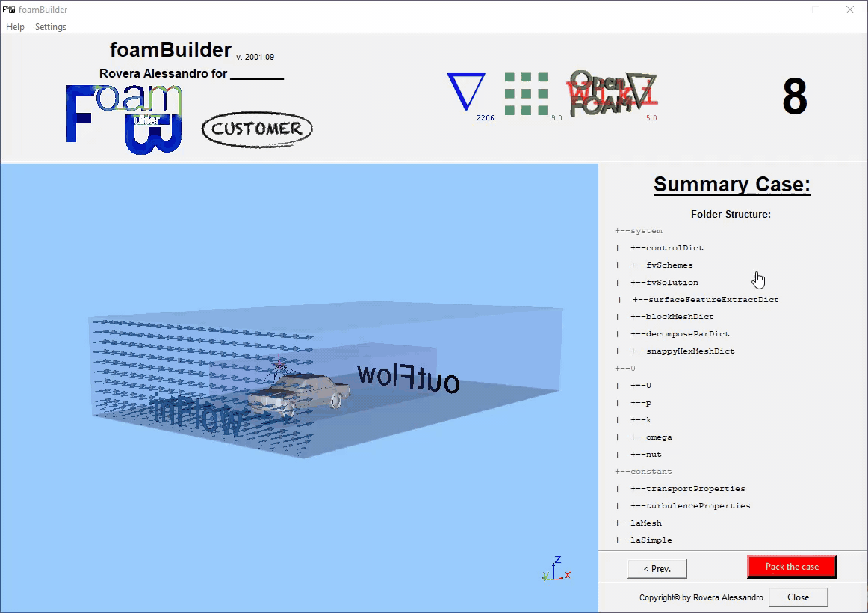868x613 pixels.
Task: Select the laMesh script entry
Action: 638,523
